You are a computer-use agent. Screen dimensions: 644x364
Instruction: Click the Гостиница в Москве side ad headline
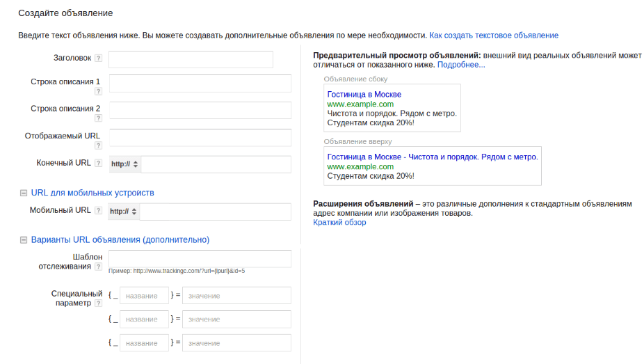[x=364, y=95]
